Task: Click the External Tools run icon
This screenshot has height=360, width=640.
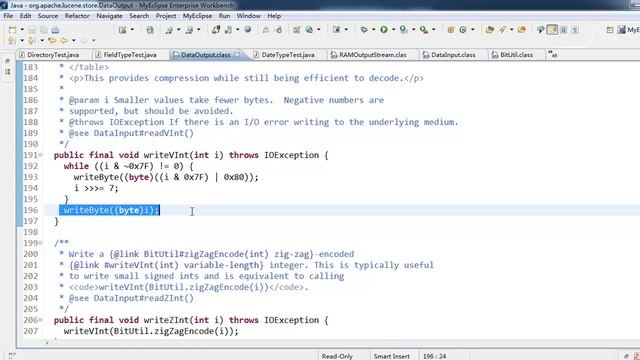Action: [x=424, y=29]
